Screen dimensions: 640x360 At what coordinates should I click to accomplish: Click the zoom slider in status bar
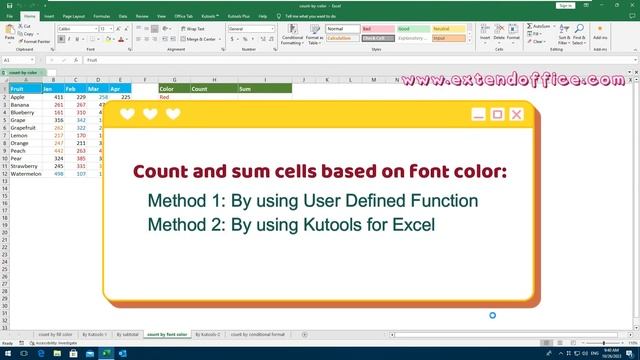(604, 343)
